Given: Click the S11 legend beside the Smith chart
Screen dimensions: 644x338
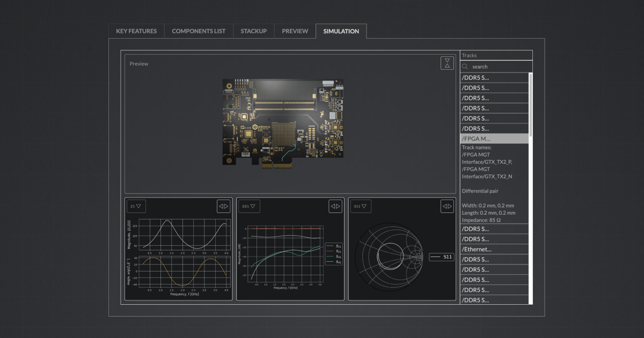Looking at the screenshot, I should [x=442, y=257].
